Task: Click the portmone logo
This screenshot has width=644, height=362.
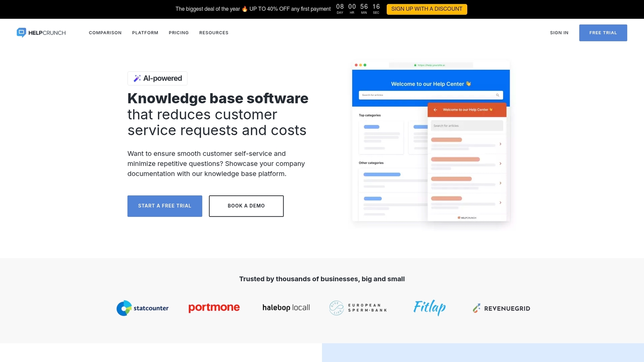Action: tap(214, 308)
